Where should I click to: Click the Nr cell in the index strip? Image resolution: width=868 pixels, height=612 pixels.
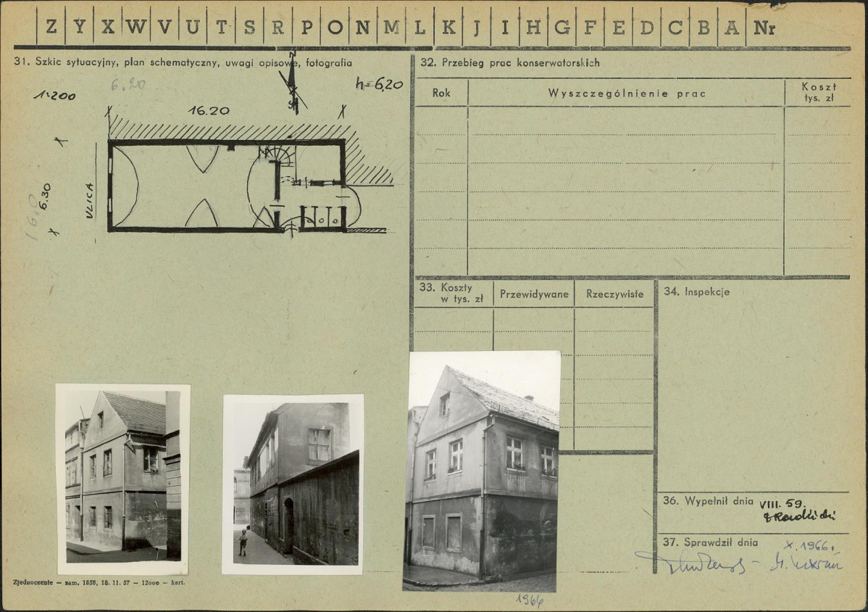click(x=764, y=28)
